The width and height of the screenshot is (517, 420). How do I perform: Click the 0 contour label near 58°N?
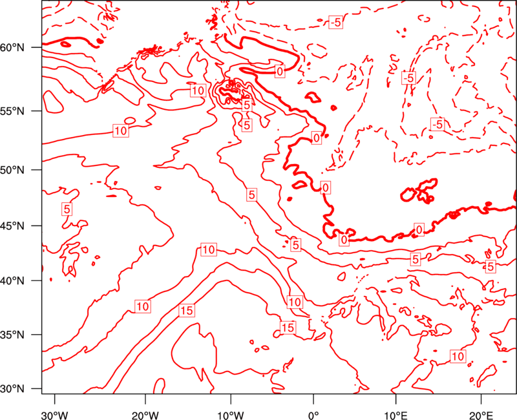pos(280,71)
